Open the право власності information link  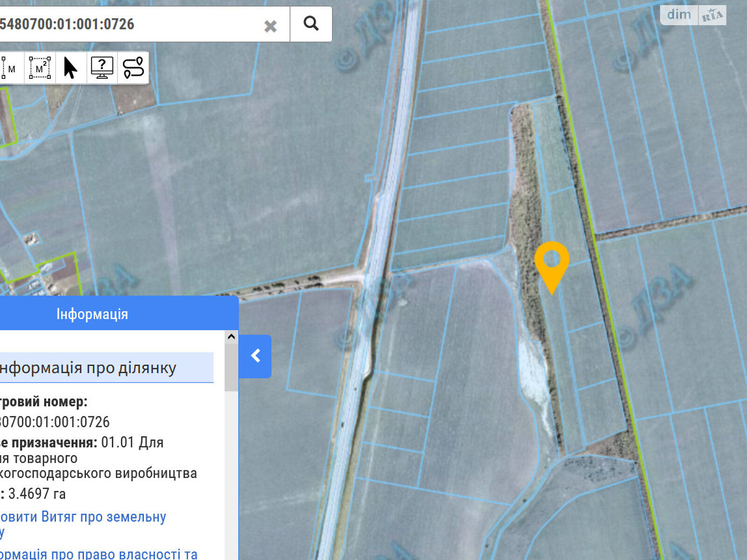98,554
